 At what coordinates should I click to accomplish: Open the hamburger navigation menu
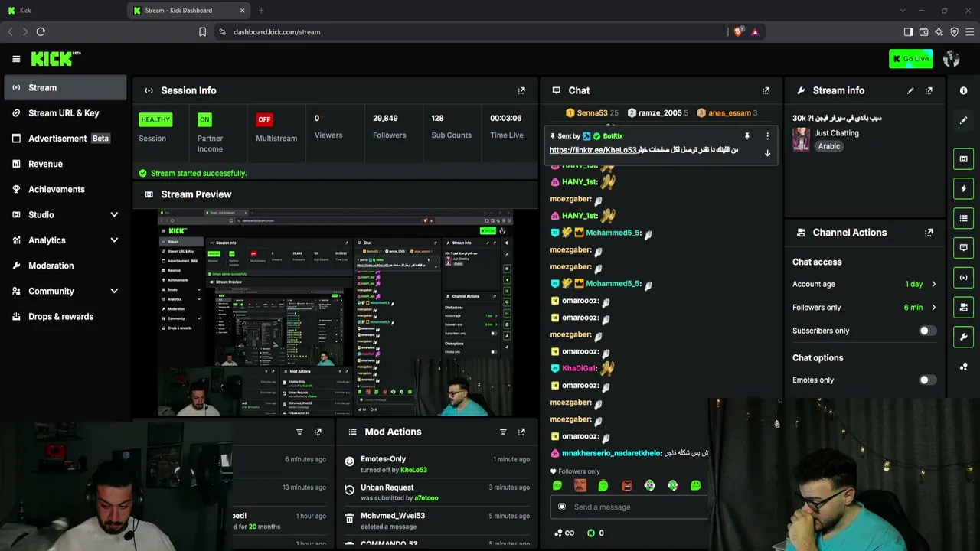[x=16, y=59]
